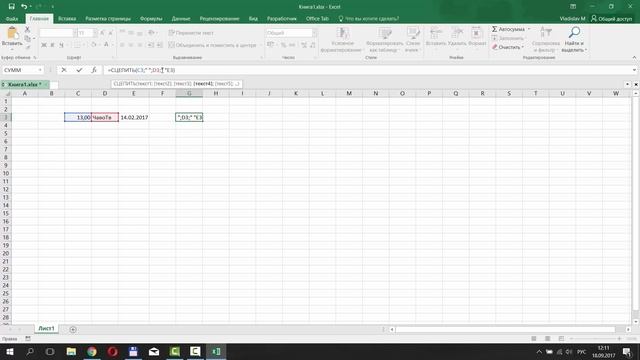Switch to the Данные ribbon tab
Screen dimensions: 640x360
pos(181,19)
